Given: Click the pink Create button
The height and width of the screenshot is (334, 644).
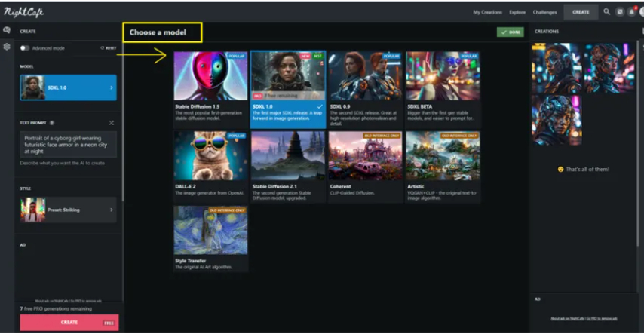Looking at the screenshot, I should coord(69,323).
